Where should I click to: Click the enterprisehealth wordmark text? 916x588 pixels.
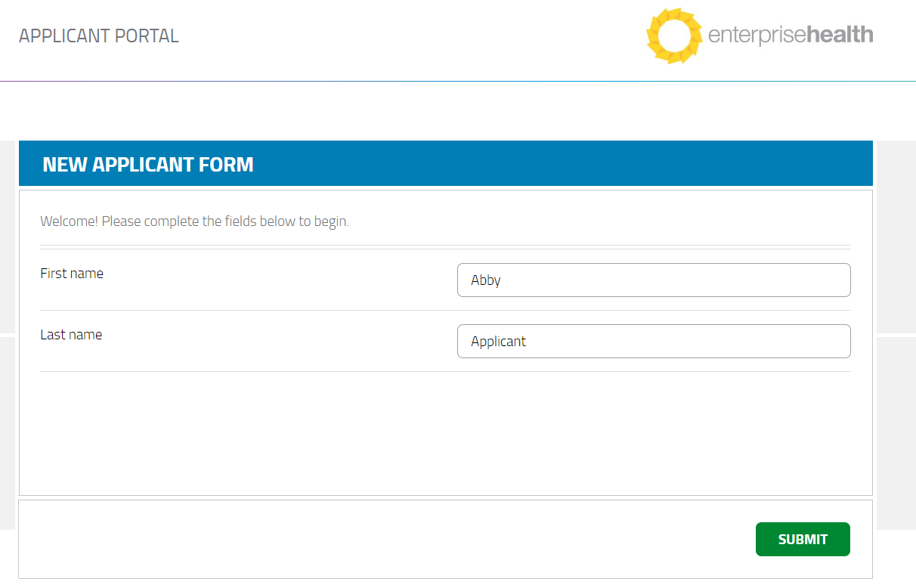coord(790,35)
